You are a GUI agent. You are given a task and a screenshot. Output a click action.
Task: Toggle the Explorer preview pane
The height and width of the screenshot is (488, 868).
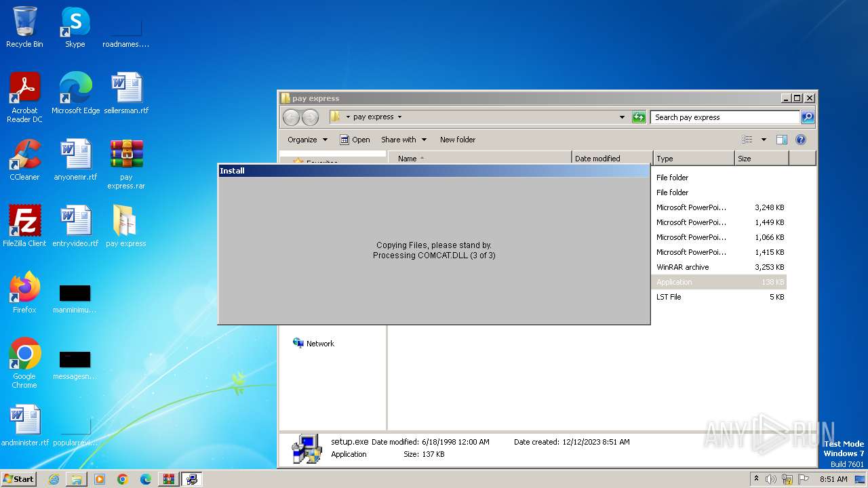[781, 140]
